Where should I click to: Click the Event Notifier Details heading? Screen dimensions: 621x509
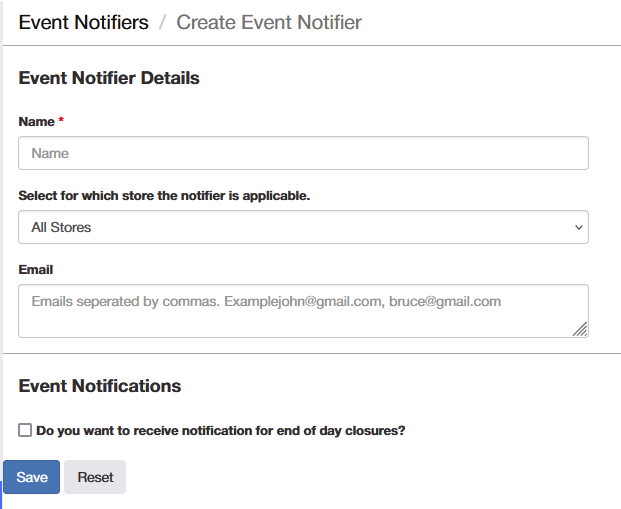[x=109, y=78]
